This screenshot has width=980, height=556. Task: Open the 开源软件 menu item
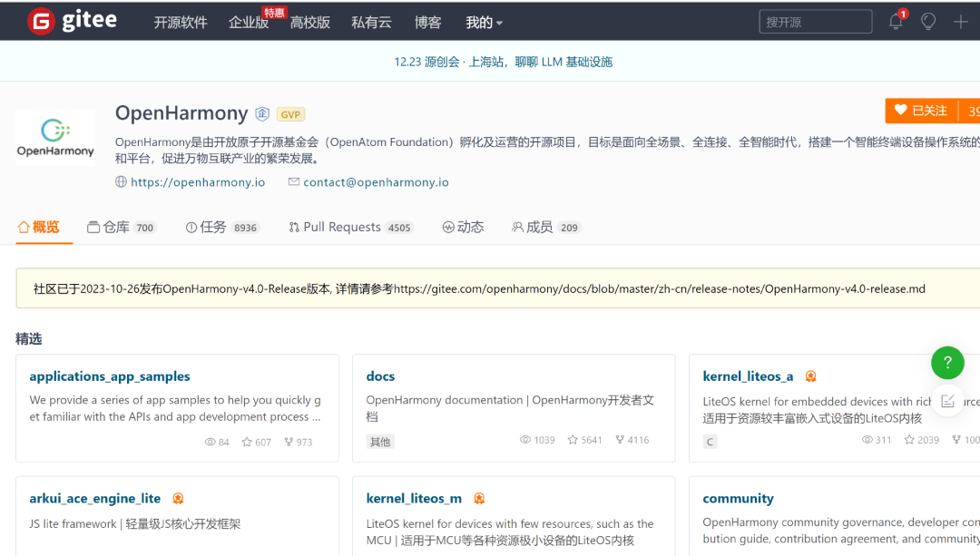[181, 23]
